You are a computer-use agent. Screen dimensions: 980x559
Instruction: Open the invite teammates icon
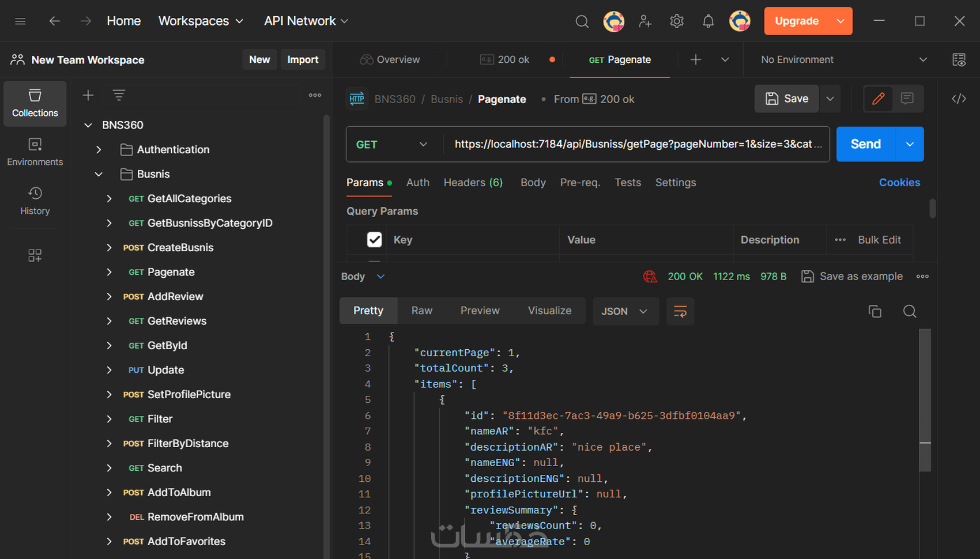coord(645,21)
